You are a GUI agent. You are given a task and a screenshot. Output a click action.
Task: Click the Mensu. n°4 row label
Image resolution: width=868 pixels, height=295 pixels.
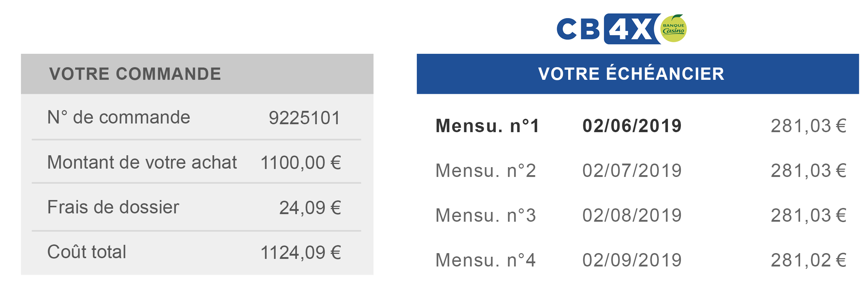(x=485, y=260)
